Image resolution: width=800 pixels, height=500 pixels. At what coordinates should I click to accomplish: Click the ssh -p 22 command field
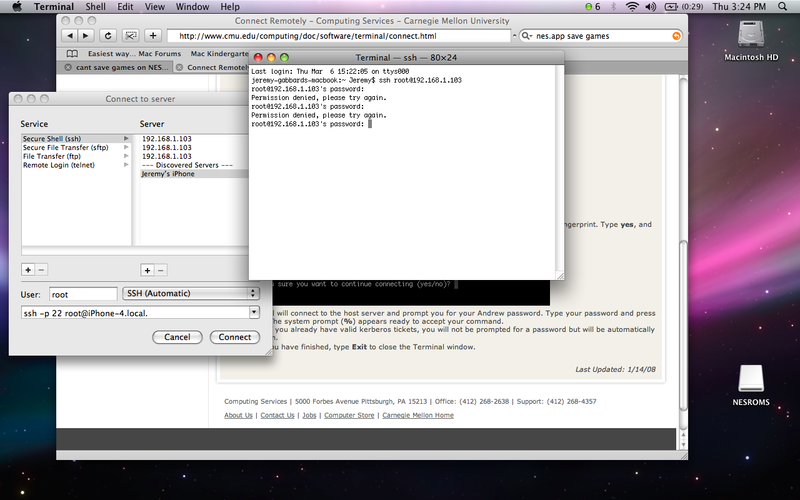point(135,313)
